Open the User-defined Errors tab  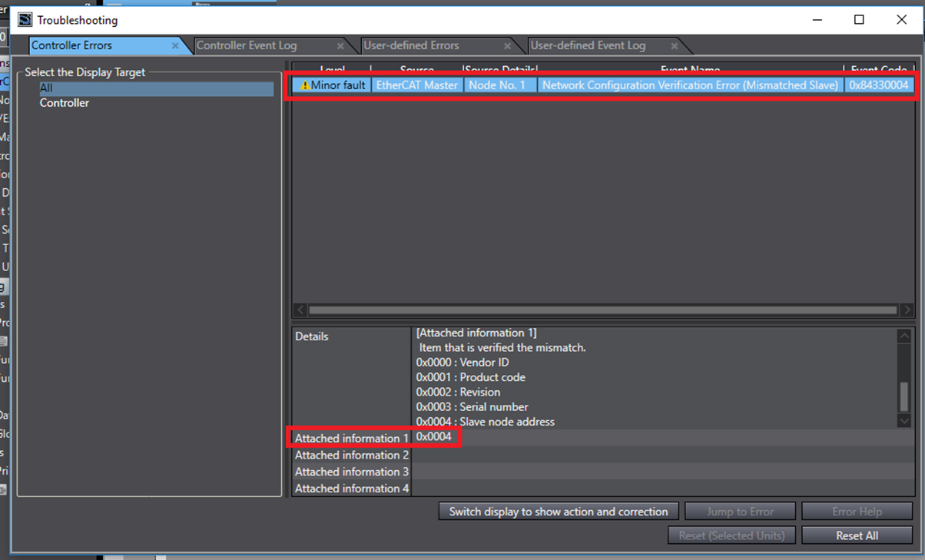point(411,45)
